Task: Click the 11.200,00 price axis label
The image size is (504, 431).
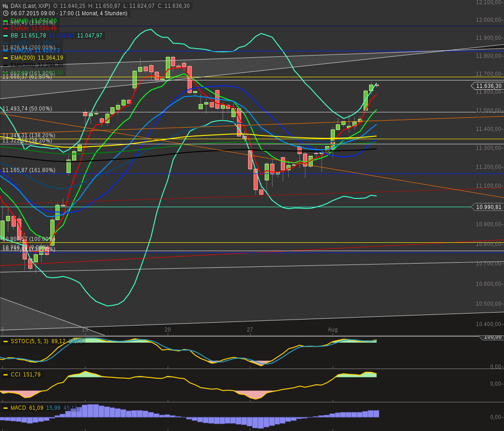Action: (488, 167)
